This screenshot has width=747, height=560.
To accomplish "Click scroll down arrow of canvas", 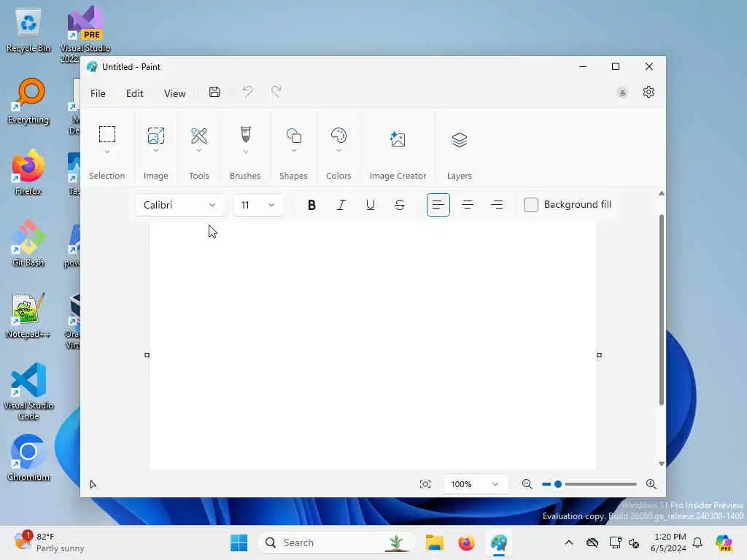I will [661, 463].
